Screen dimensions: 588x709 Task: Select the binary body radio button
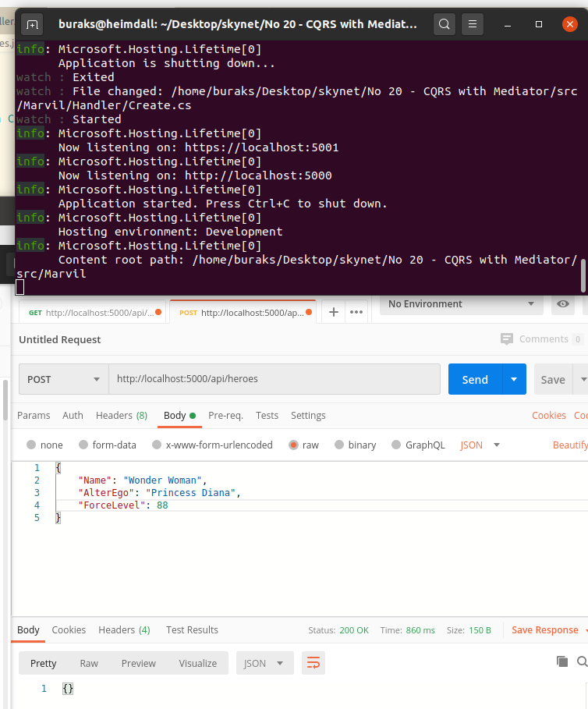[x=339, y=445]
